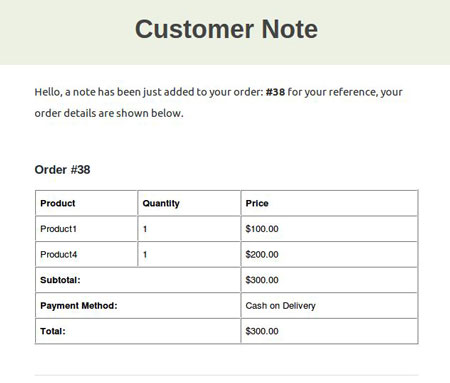The image size is (450, 383).
Task: Click the bold #38 order number in greeting
Action: (275, 92)
